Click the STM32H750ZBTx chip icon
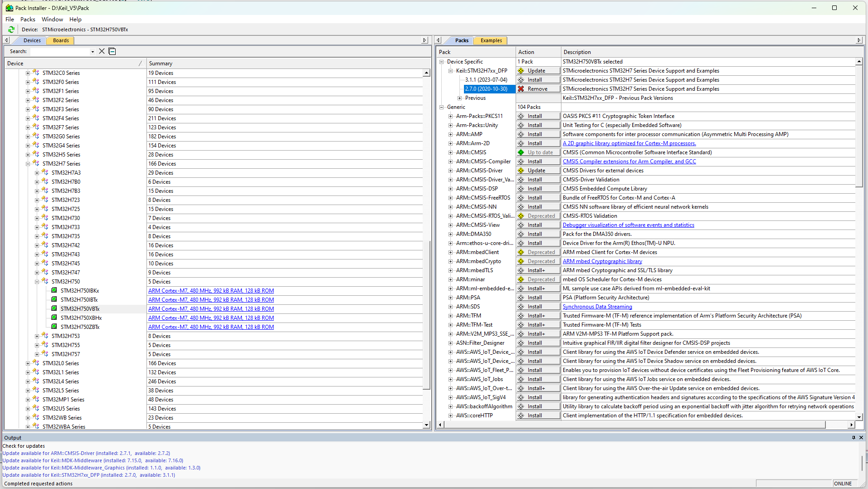Screen dimensions: 868x489 (x=54, y=327)
